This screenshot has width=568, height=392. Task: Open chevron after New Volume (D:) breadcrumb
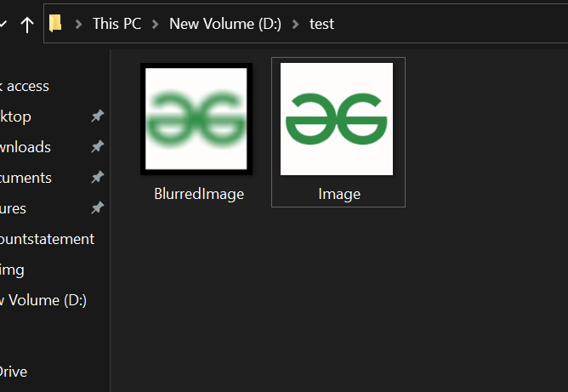click(296, 25)
